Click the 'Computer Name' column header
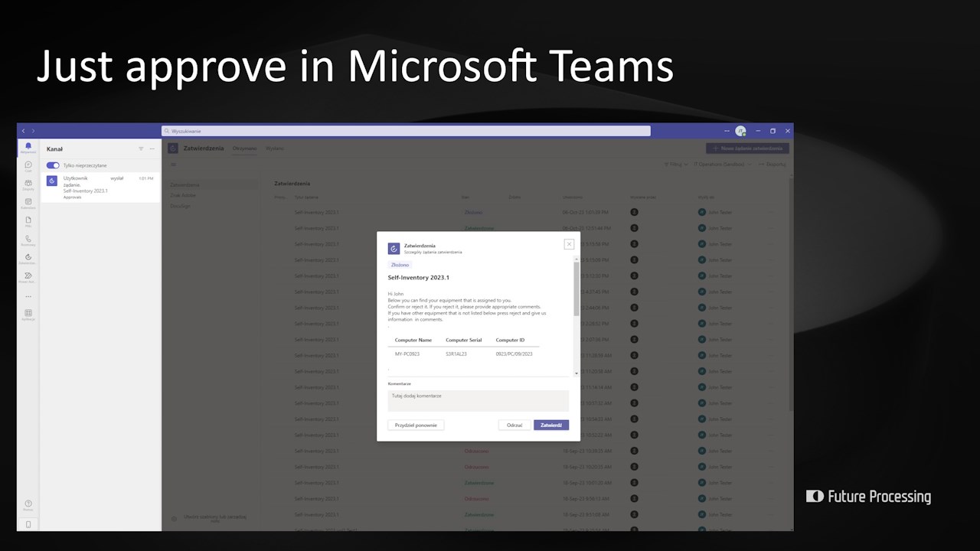 pos(413,340)
